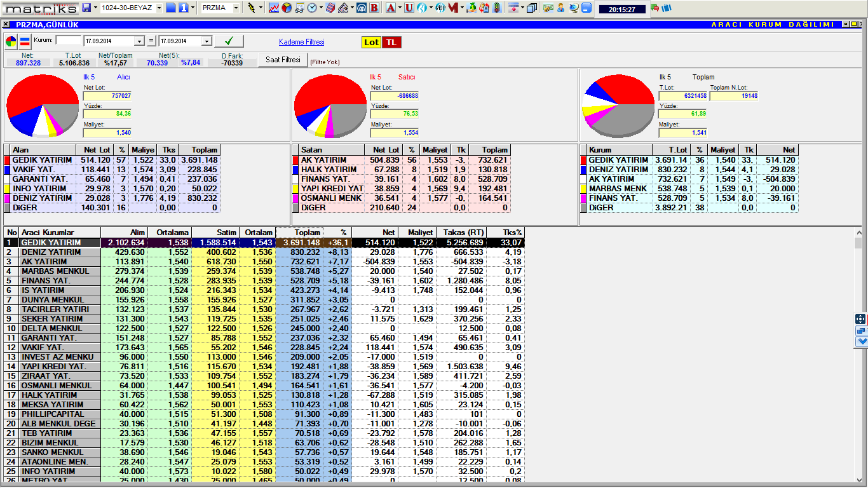Click the red bold B icon
The width and height of the screenshot is (868, 488).
[374, 8]
